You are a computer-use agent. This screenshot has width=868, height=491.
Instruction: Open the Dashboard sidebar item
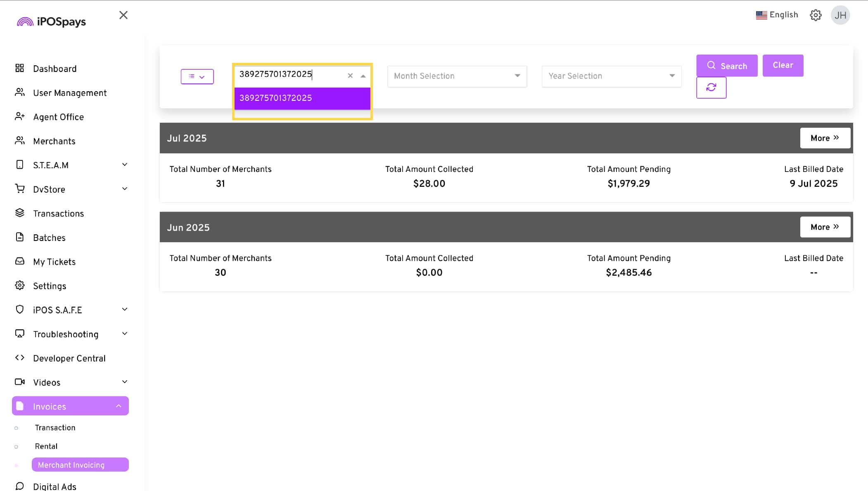(55, 69)
